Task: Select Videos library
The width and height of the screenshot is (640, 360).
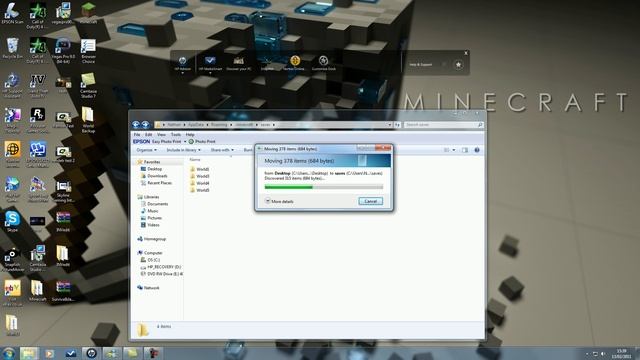Action: (153, 225)
